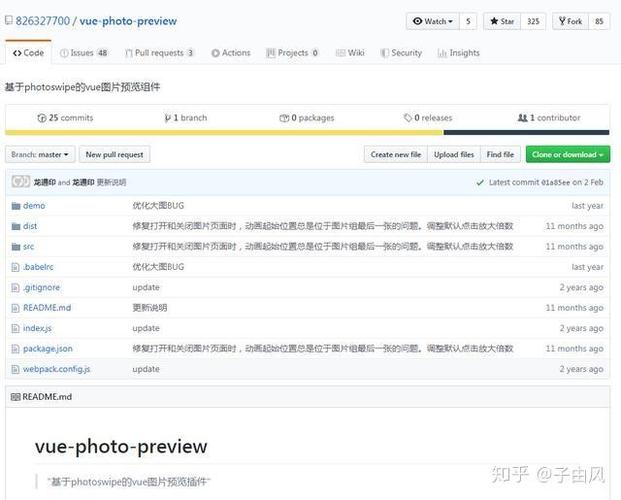Click the watchers count 5
Image resolution: width=621 pixels, height=500 pixels.
pos(468,21)
